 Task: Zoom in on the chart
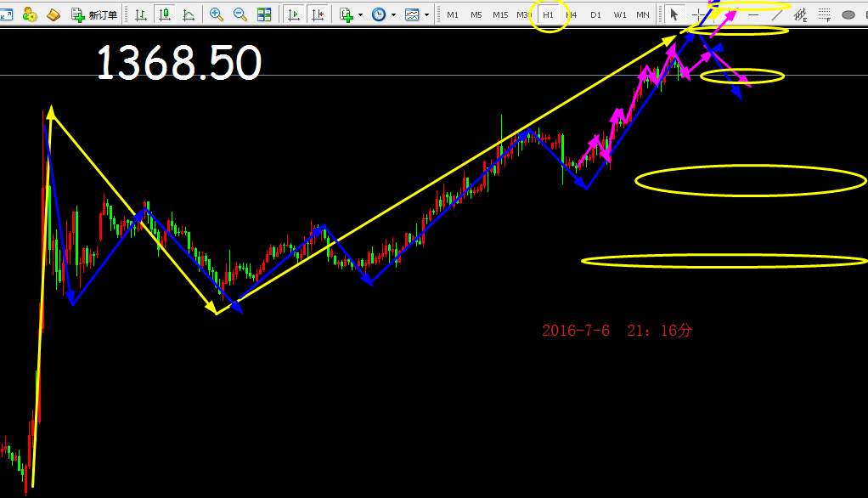[217, 15]
